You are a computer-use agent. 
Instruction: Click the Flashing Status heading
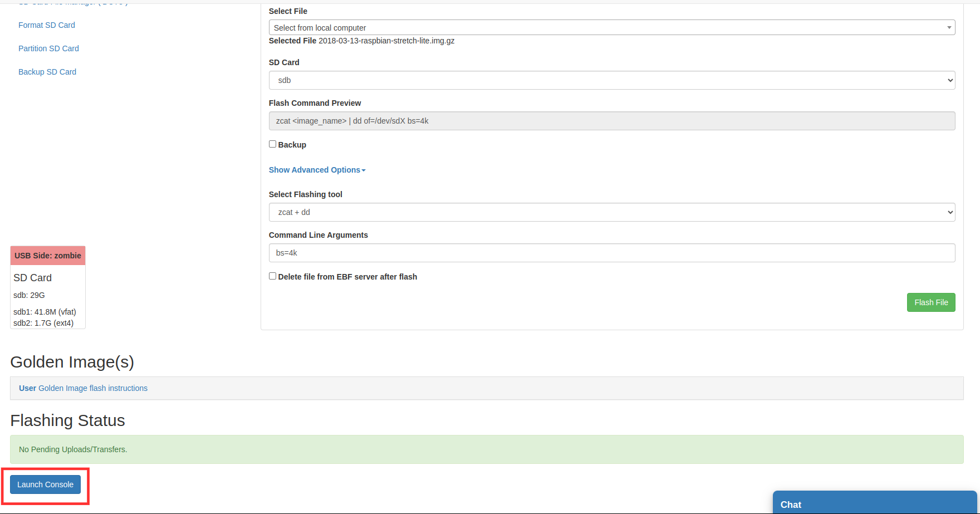[x=67, y=420]
